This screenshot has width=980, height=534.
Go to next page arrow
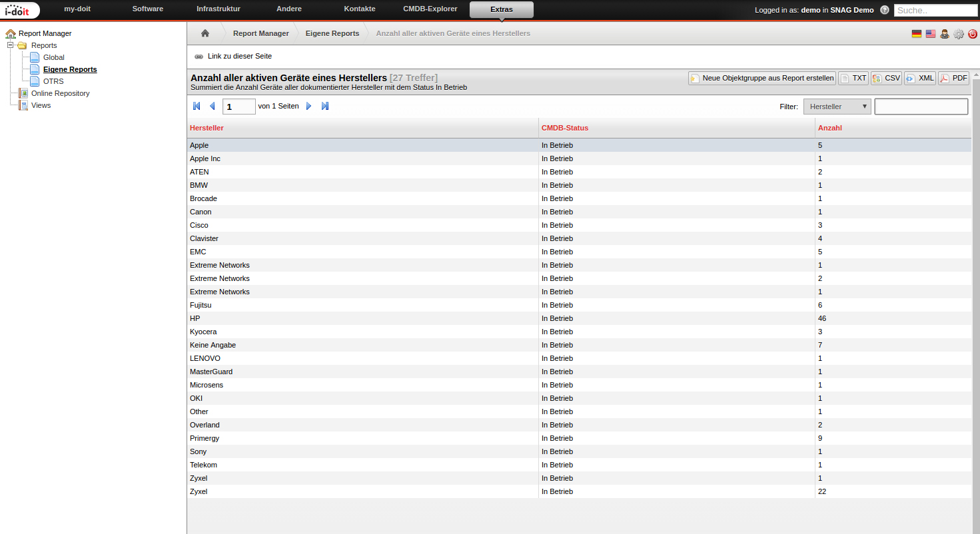pyautogui.click(x=308, y=106)
